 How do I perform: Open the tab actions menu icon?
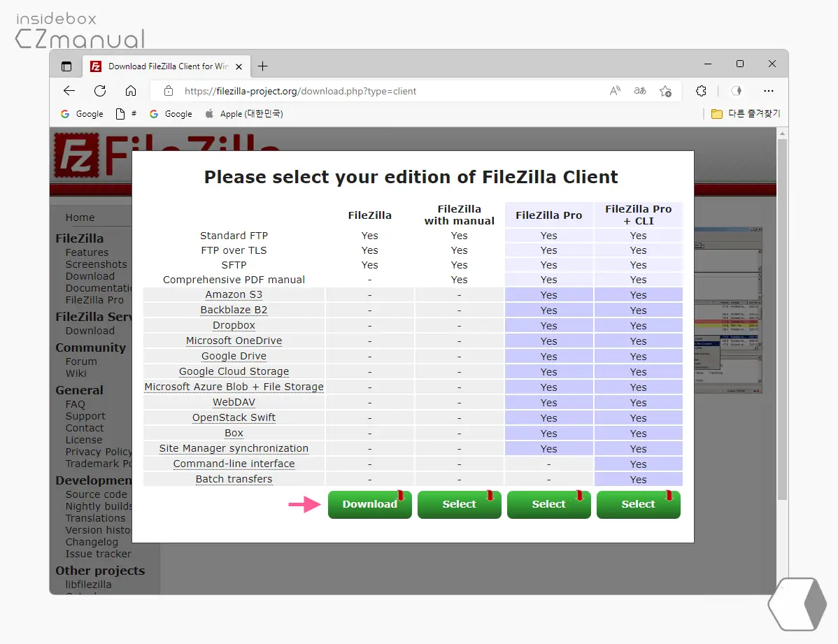click(x=66, y=66)
